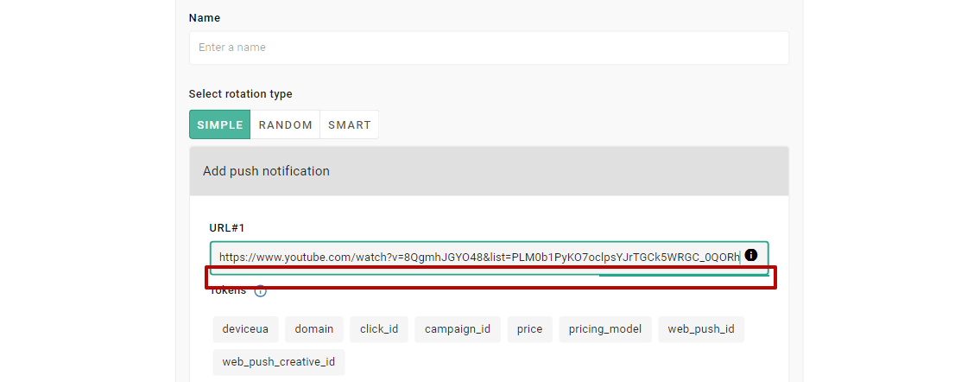This screenshot has width=980, height=382.
Task: Insert the deviceua token
Action: tap(245, 329)
